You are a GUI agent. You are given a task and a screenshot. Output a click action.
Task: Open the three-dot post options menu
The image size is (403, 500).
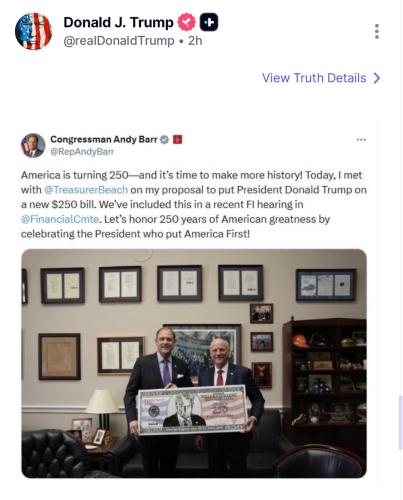377,31
